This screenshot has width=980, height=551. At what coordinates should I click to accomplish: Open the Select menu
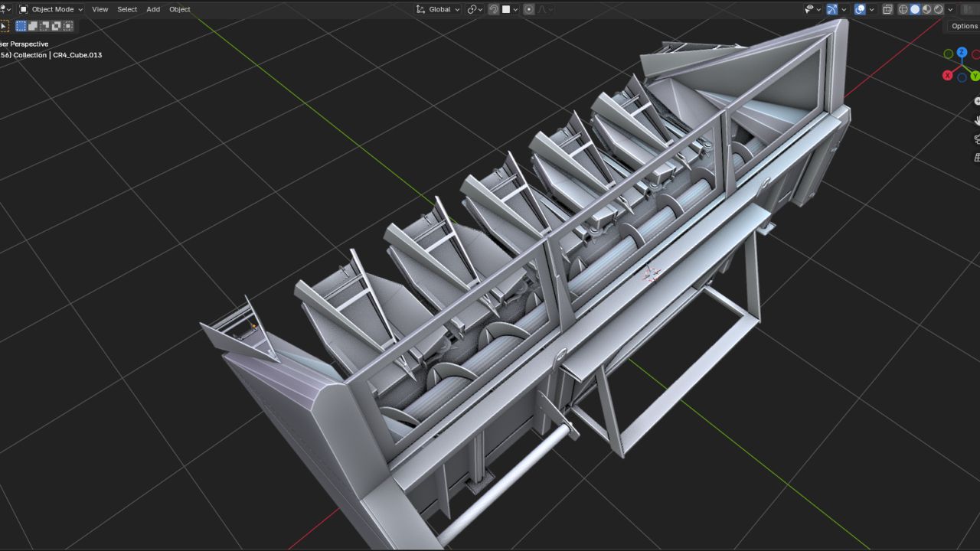coord(127,9)
